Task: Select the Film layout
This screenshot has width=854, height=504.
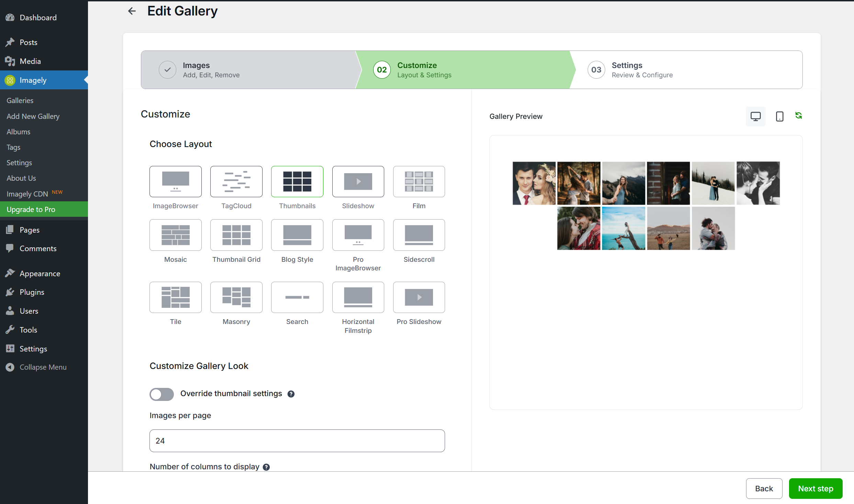Action: click(419, 181)
